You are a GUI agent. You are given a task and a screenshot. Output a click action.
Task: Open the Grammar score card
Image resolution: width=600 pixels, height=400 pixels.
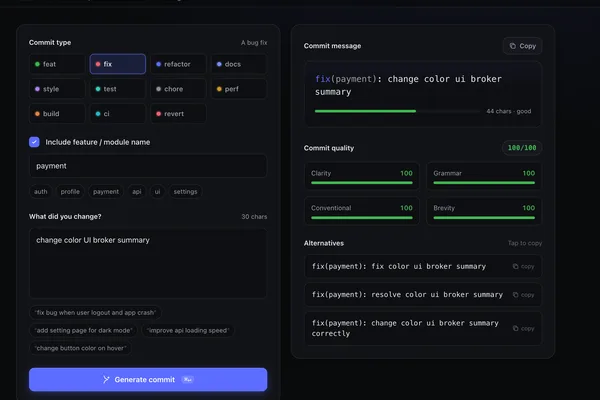coord(484,176)
